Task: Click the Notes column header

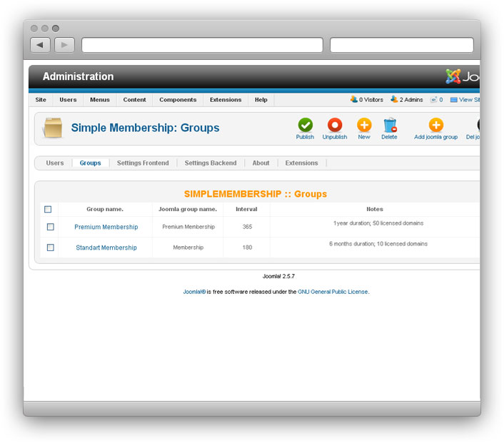Action: pos(375,209)
